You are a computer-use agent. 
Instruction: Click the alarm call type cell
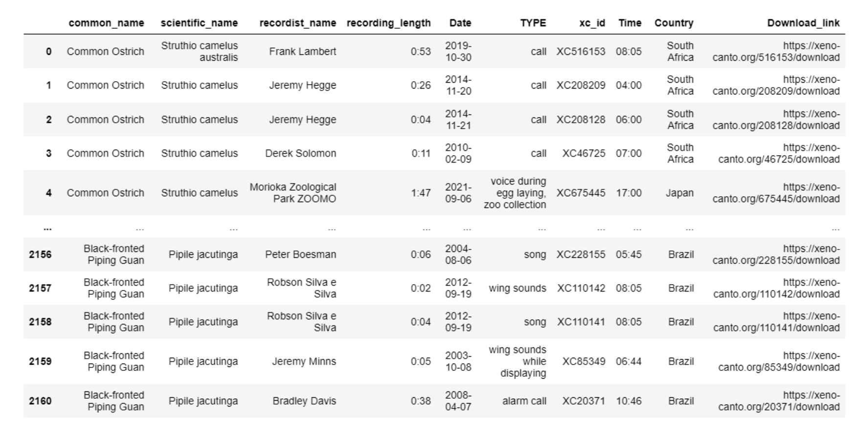[524, 401]
